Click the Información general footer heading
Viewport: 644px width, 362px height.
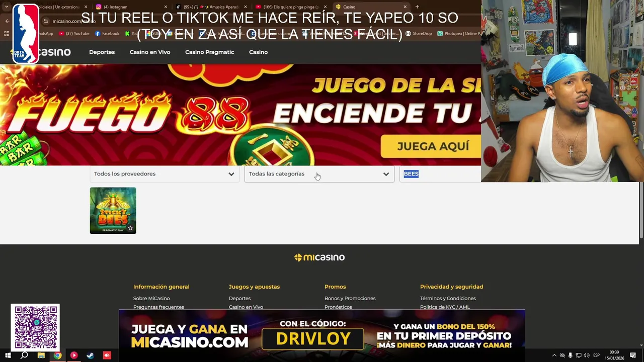[161, 287]
